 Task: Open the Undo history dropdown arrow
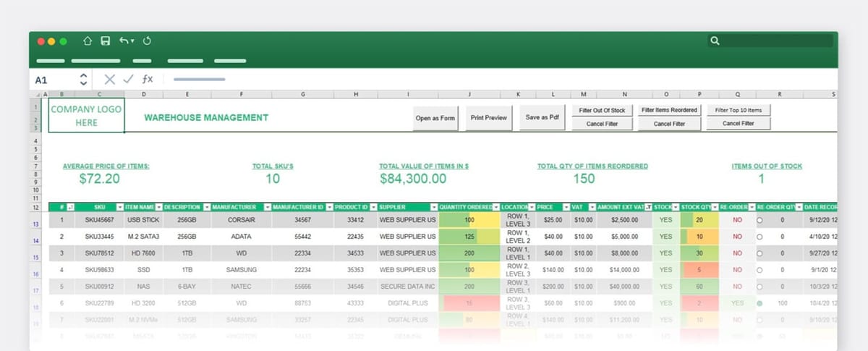pyautogui.click(x=132, y=42)
